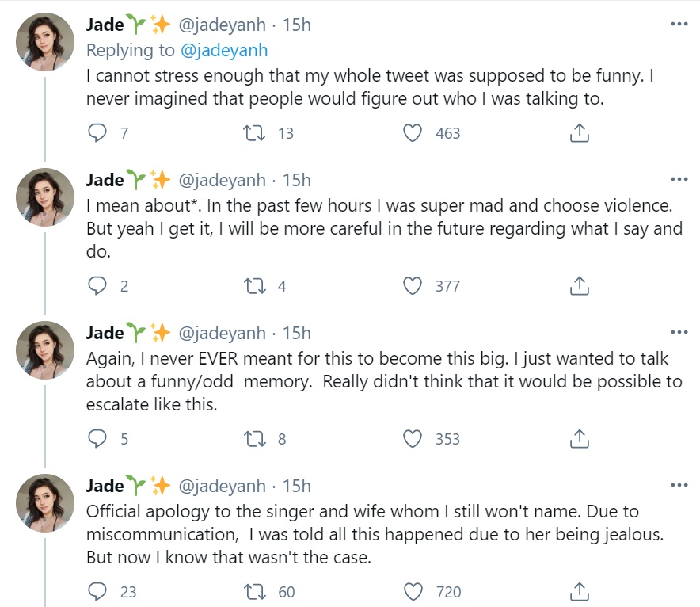Retweet the tweet with 4 retweets
This screenshot has height=607, width=700.
254,286
